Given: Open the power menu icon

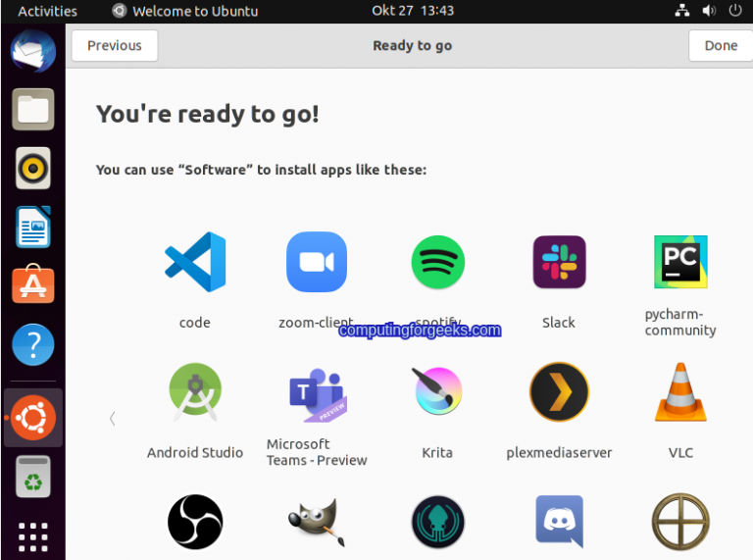Looking at the screenshot, I should 735,11.
